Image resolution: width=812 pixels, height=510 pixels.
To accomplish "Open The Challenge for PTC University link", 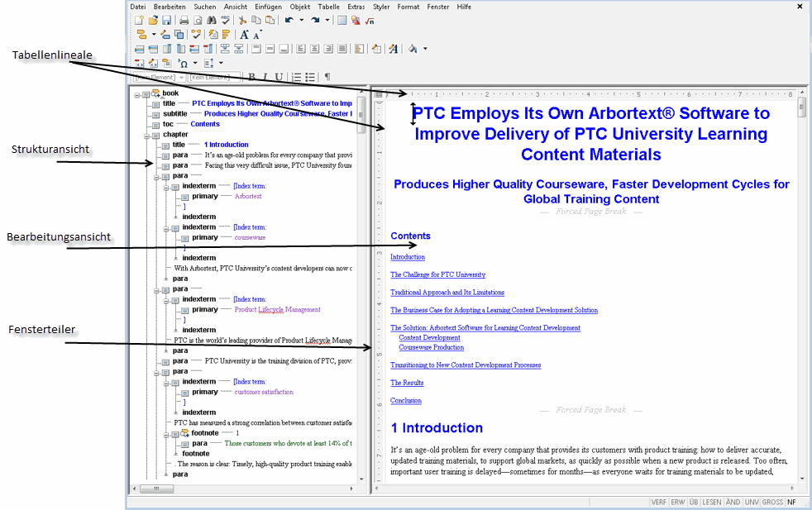I will pyautogui.click(x=438, y=274).
